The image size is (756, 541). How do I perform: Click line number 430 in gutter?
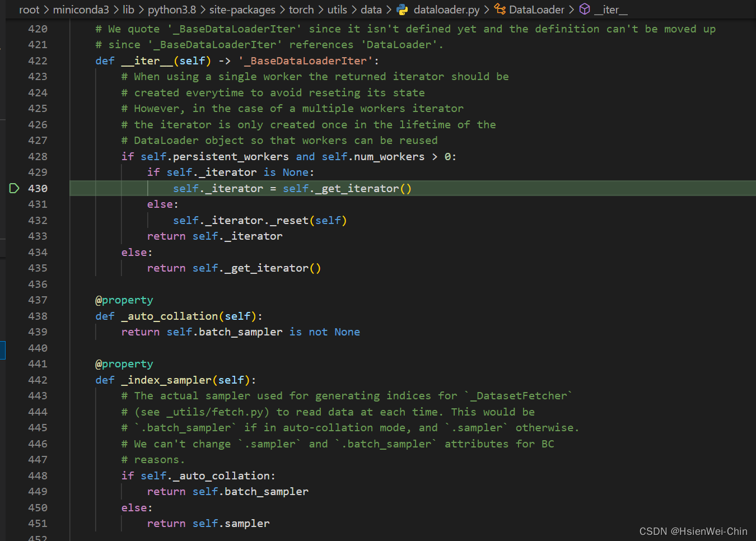pos(38,188)
